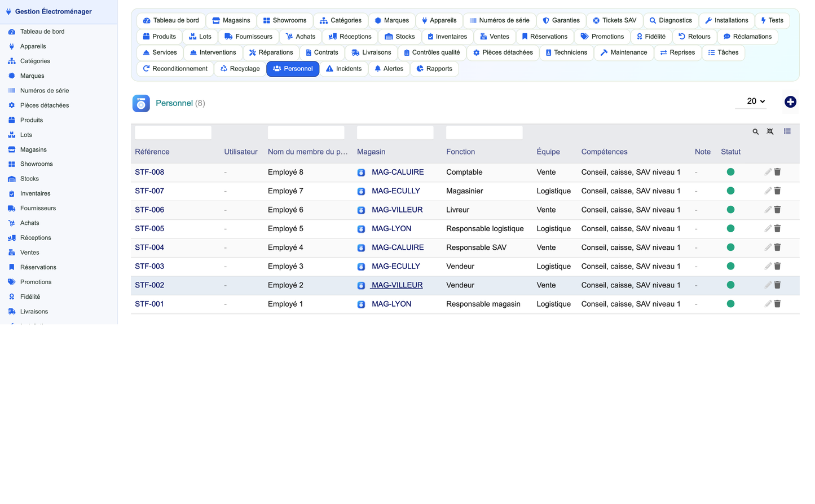Edit STF-003 using the pencil icon
815x504 pixels.
point(768,266)
